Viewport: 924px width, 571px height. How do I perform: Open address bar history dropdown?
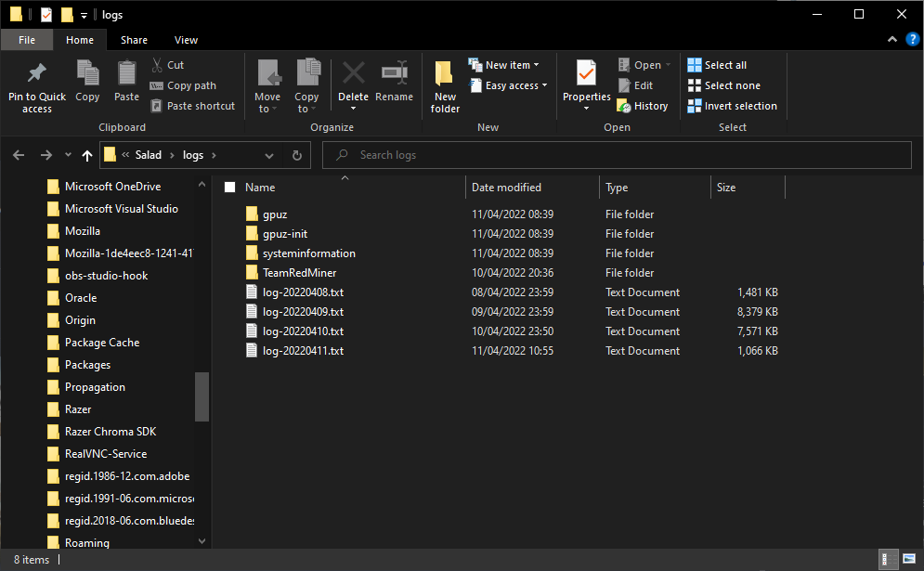click(268, 156)
